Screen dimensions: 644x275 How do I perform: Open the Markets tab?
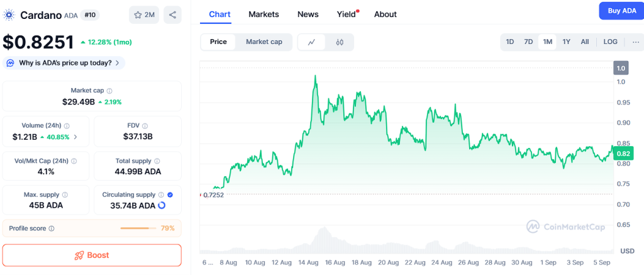(x=264, y=14)
